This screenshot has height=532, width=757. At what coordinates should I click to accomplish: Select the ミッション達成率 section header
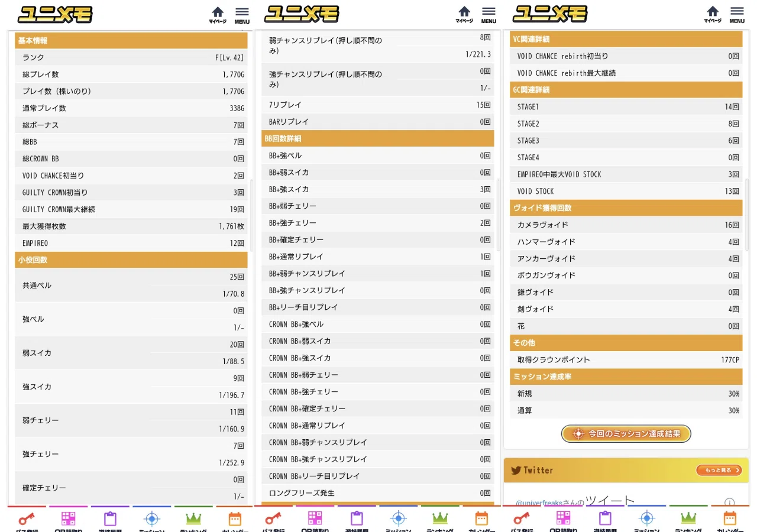pyautogui.click(x=626, y=377)
